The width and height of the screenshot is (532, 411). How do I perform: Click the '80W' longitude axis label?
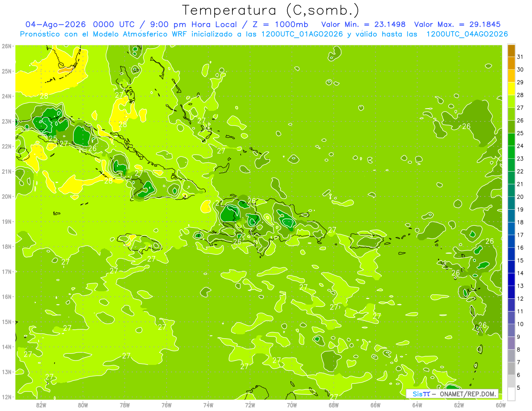tap(83, 405)
